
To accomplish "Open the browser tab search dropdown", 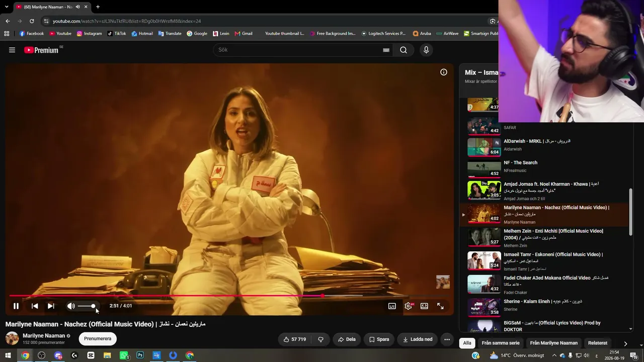I will [7, 7].
